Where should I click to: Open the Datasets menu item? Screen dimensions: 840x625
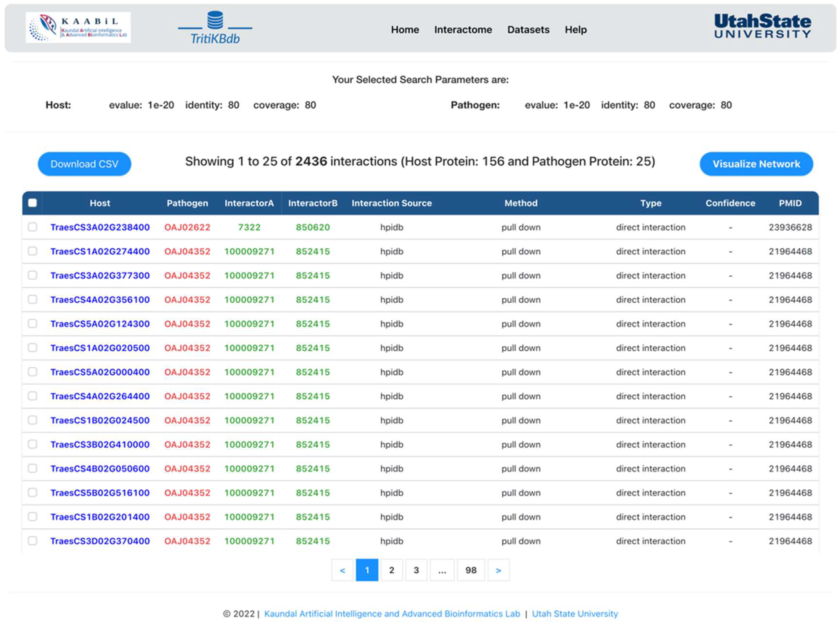528,29
